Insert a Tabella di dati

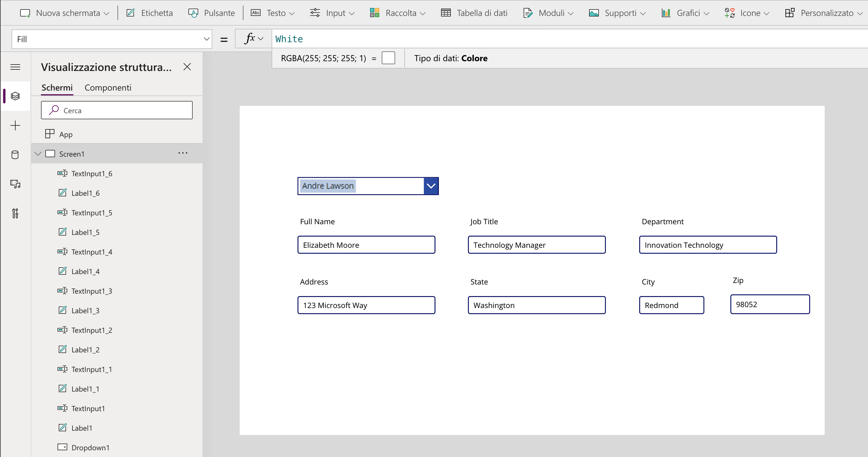[474, 13]
